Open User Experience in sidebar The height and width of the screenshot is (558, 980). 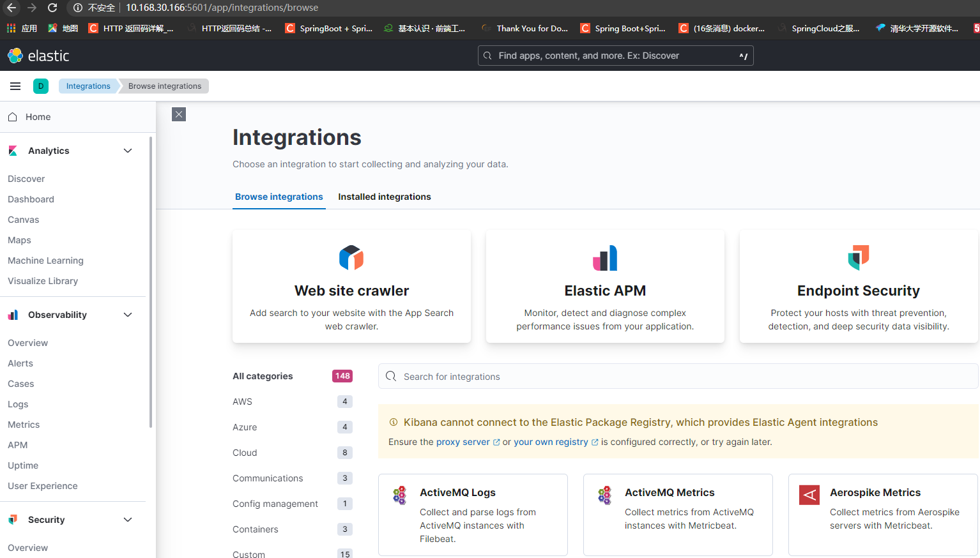[43, 486]
